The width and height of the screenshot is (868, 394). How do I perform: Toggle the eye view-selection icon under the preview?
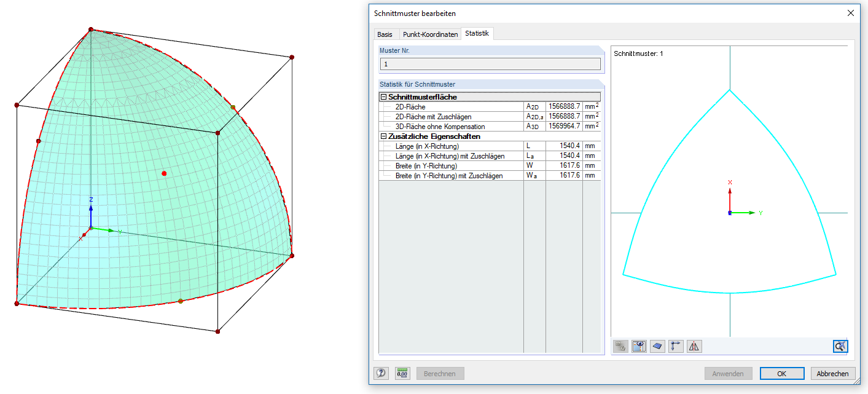(x=639, y=346)
